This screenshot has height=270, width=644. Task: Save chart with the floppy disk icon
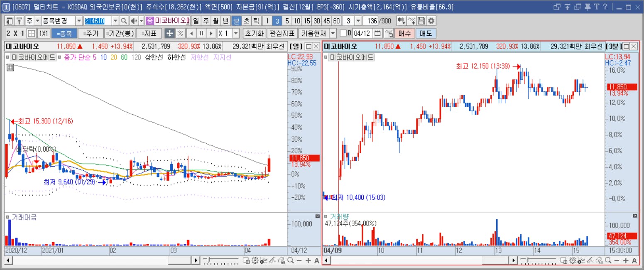click(421, 21)
